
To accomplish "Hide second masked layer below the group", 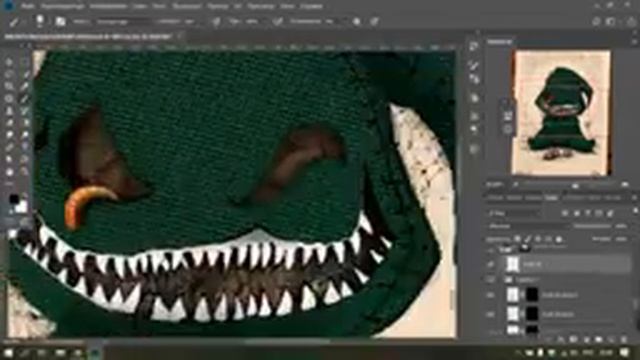I will (491, 314).
